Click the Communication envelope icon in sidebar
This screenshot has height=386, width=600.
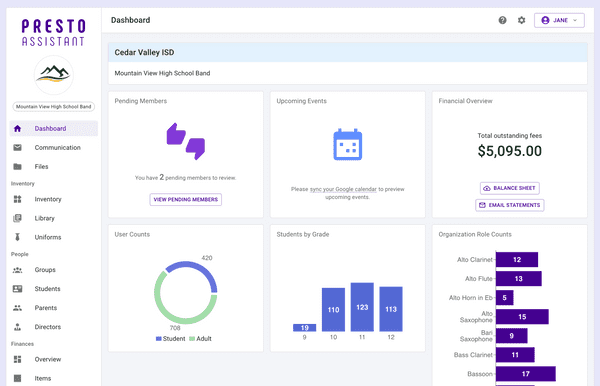pos(17,148)
